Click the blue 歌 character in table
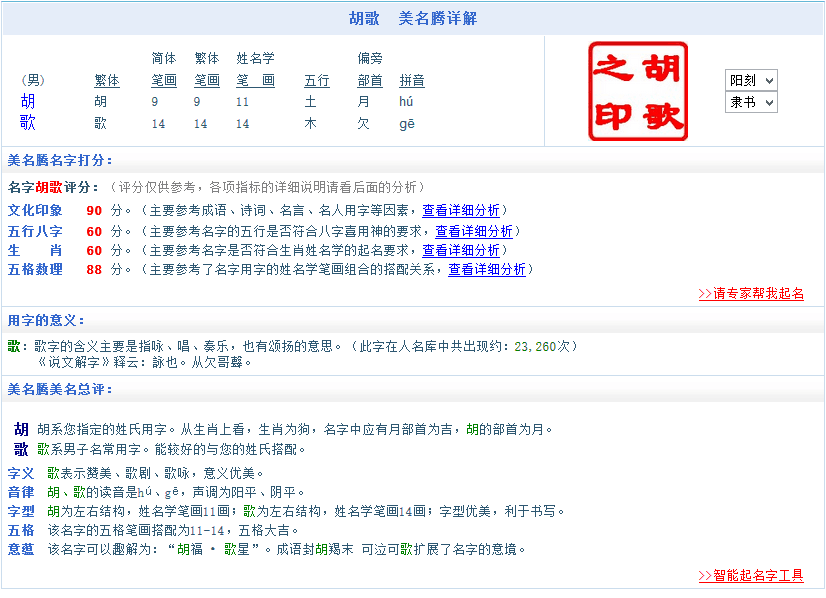The width and height of the screenshot is (826, 598). click(28, 123)
